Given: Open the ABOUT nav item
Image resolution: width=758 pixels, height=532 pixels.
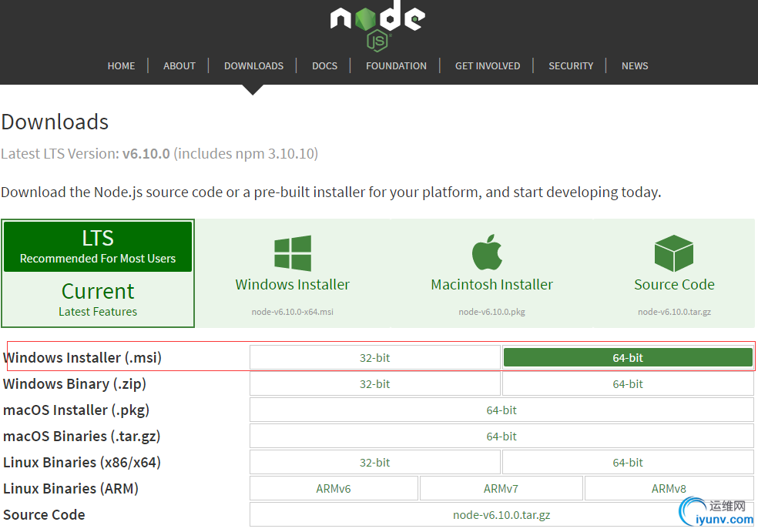Looking at the screenshot, I should pos(179,65).
